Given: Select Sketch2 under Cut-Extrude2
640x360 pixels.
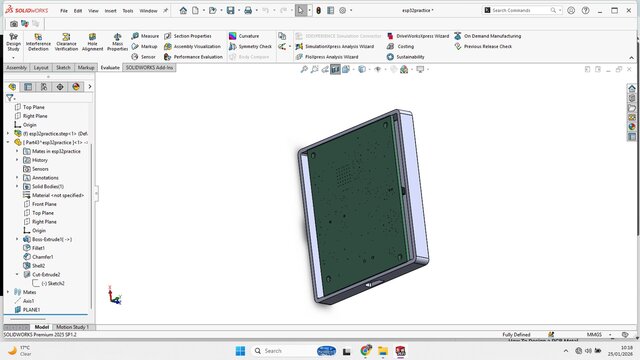Looking at the screenshot, I should 49,283.
